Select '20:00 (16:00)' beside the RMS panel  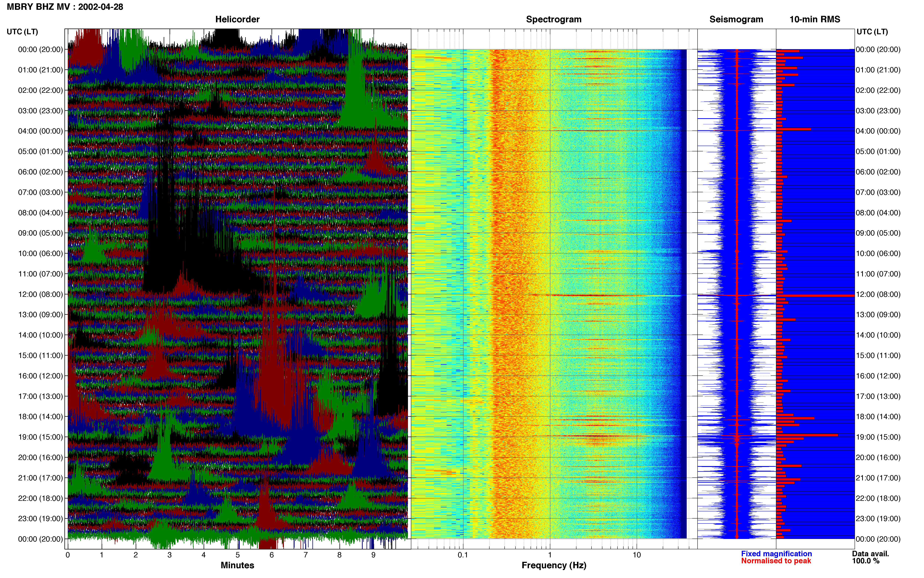[878, 458]
